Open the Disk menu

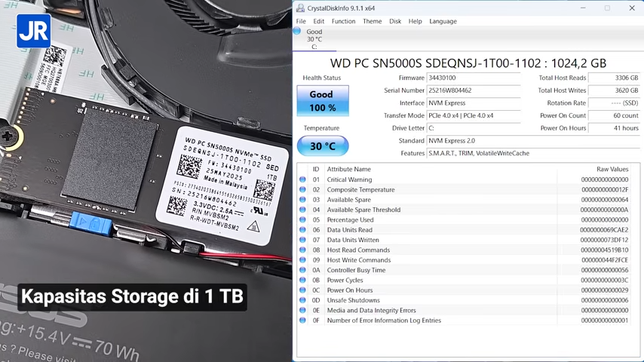point(395,21)
